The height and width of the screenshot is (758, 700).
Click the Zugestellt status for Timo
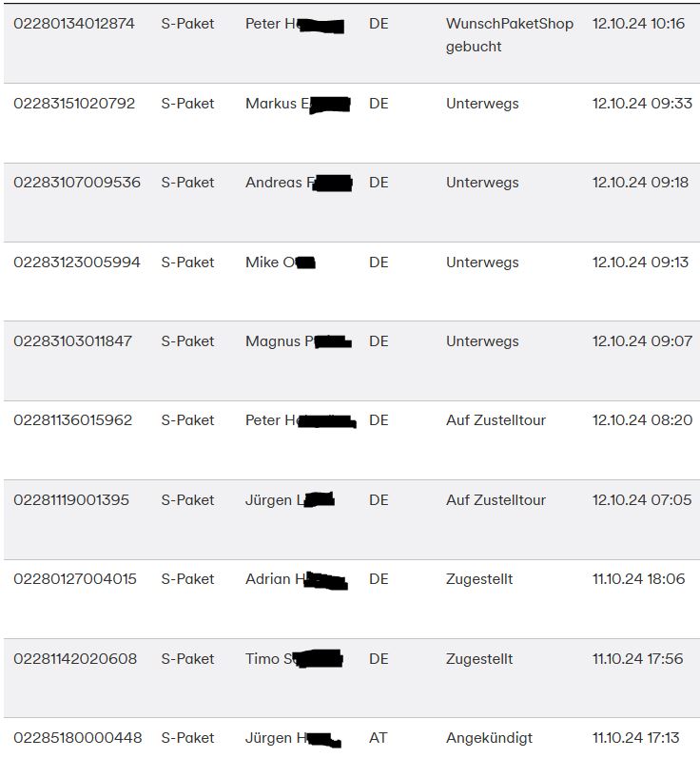point(479,659)
